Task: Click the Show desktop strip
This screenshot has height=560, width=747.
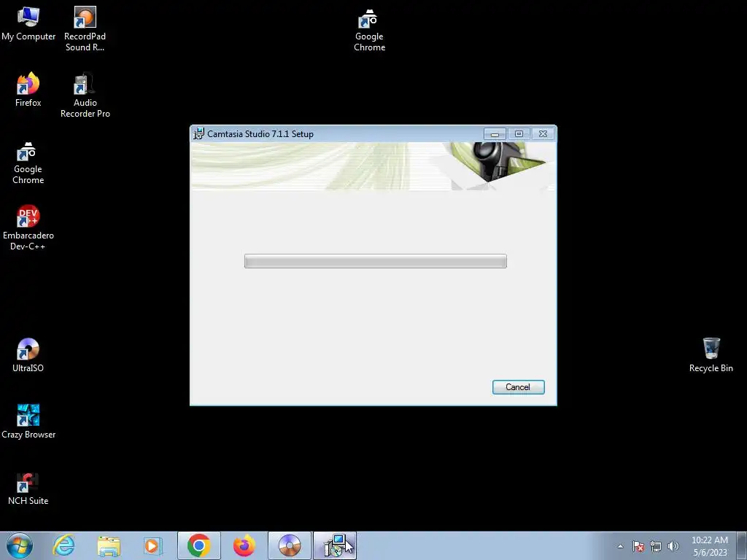Action: point(742,545)
